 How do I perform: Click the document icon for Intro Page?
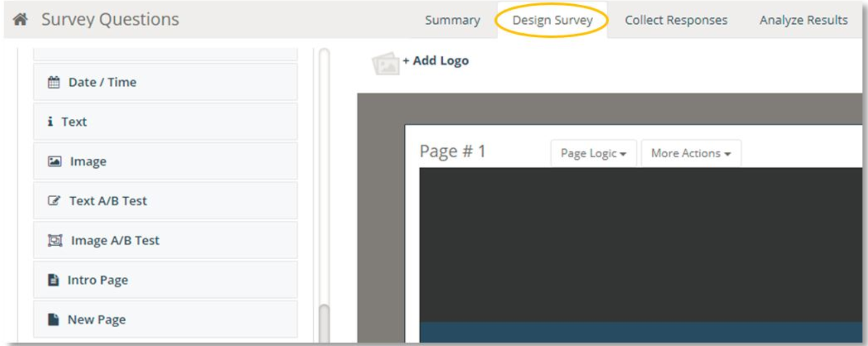[53, 280]
